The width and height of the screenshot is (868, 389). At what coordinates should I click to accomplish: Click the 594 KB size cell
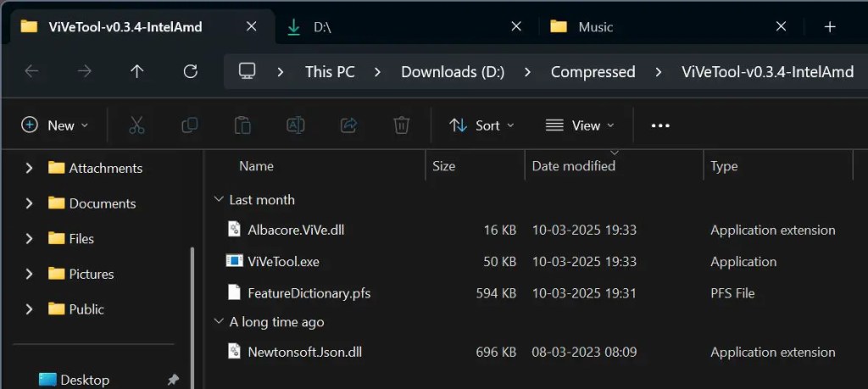pyautogui.click(x=496, y=293)
